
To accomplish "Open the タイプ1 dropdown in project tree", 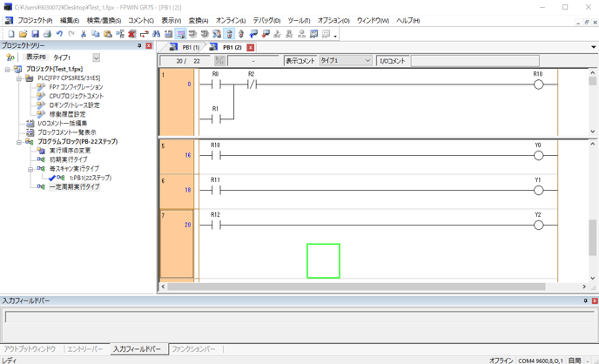I will pos(97,57).
